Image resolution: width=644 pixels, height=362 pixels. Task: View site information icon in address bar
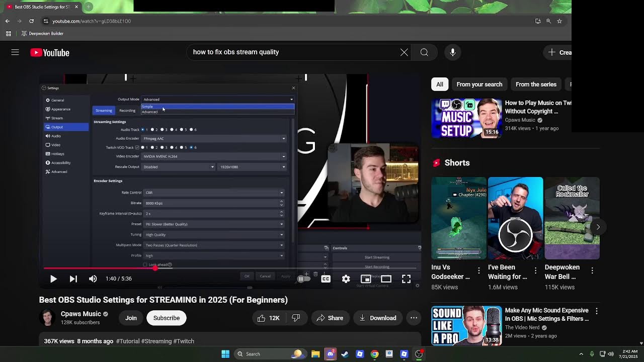click(46, 21)
